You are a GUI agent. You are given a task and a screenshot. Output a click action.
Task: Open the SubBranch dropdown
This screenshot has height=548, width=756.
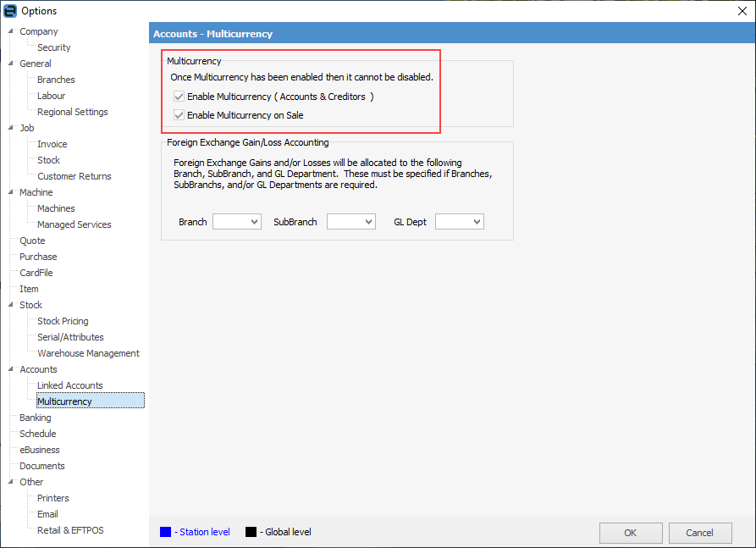click(x=351, y=222)
